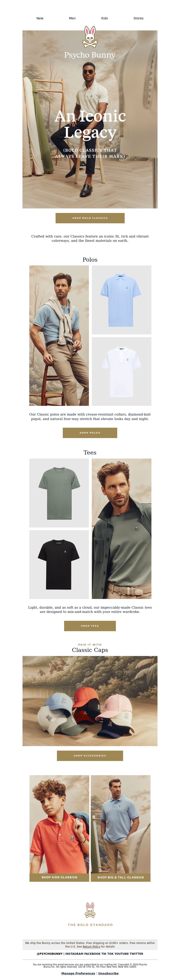Viewport: 180px width, 980px height.
Task: Open the Men navigation link
Action: (x=72, y=18)
